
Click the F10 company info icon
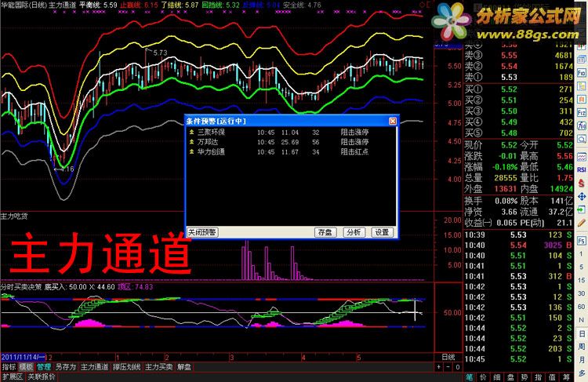pos(581,73)
